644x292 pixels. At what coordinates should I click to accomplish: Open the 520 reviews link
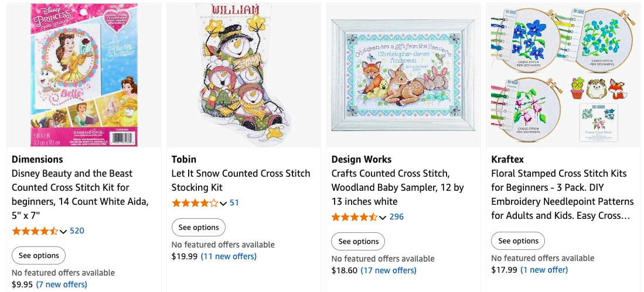coord(77,231)
